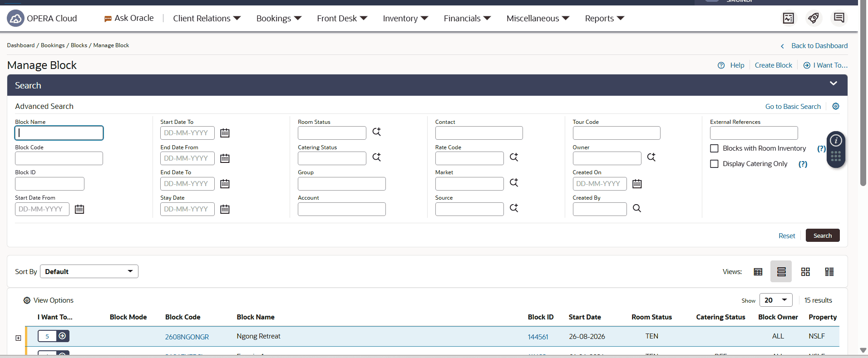Click the External References field
868x358 pixels.
pos(754,133)
